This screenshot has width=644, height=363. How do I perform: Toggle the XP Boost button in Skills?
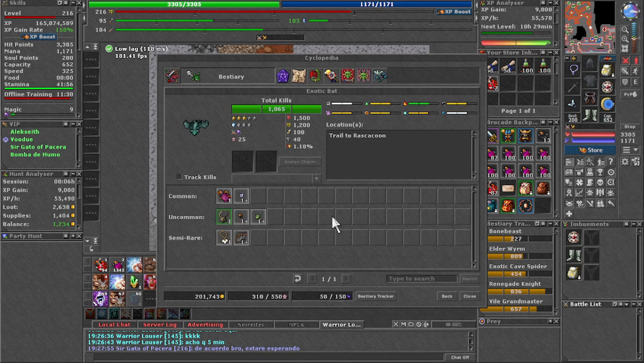point(39,37)
